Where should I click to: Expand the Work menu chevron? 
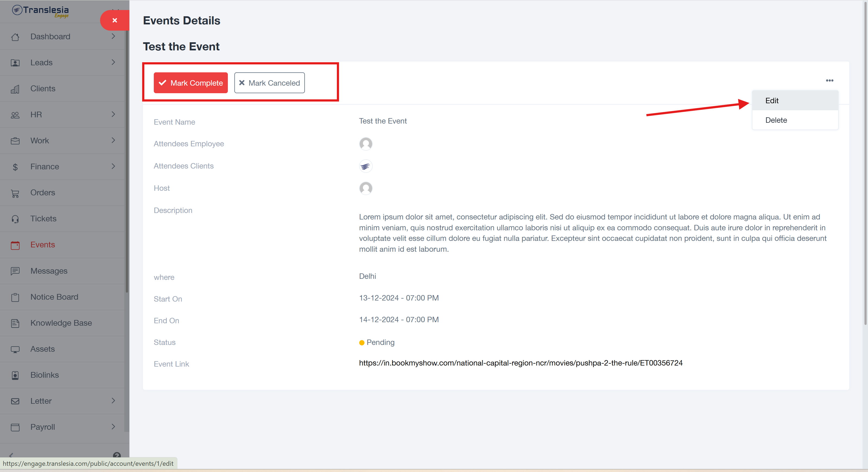click(113, 140)
